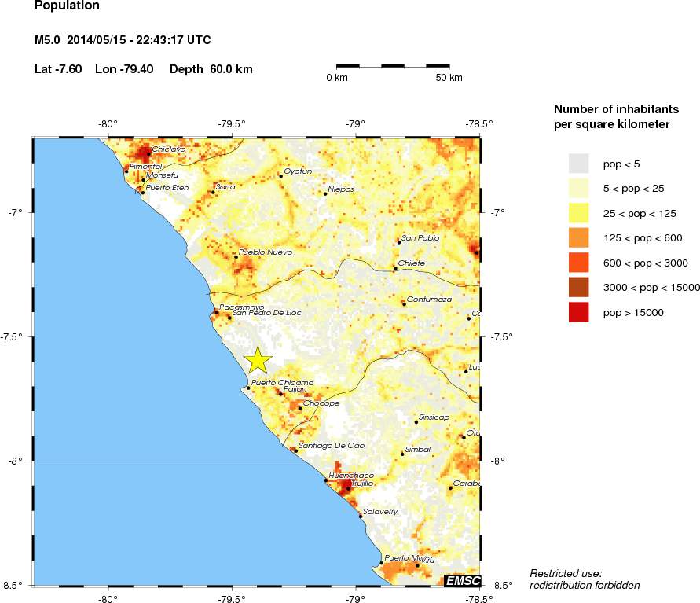
Task: Click the 'Niepos' town label
Action: pos(341,189)
